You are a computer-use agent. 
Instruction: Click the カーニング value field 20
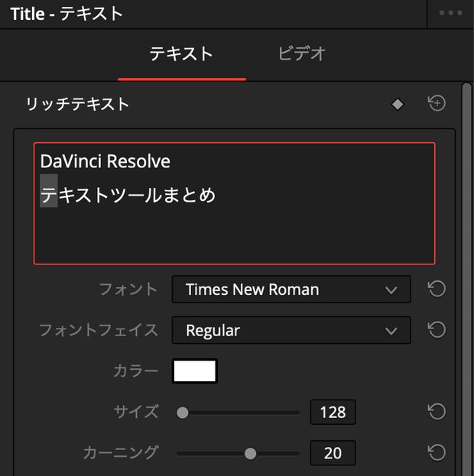click(333, 453)
